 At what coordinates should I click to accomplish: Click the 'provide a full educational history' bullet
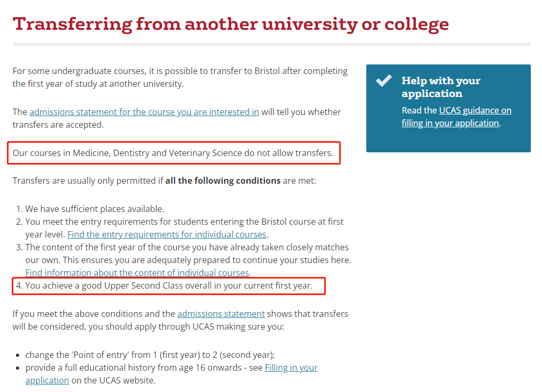pos(144,367)
